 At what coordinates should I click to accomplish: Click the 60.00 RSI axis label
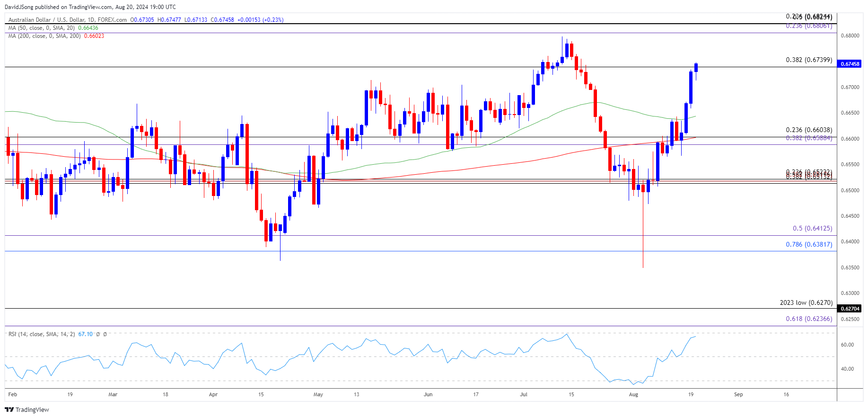click(x=847, y=345)
